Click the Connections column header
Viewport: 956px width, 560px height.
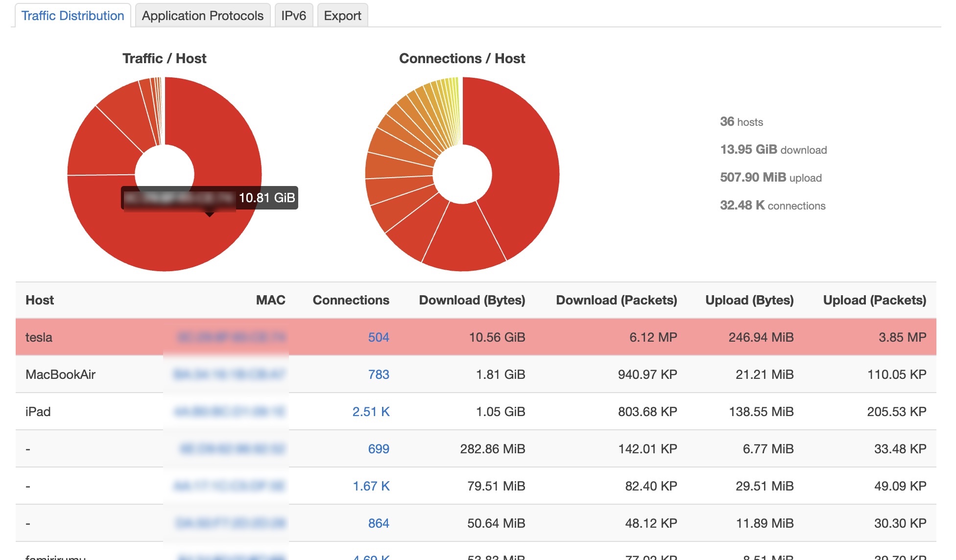351,300
